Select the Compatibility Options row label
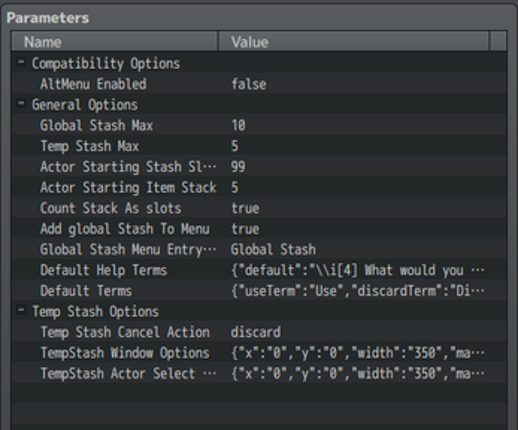This screenshot has width=518, height=430. (106, 63)
